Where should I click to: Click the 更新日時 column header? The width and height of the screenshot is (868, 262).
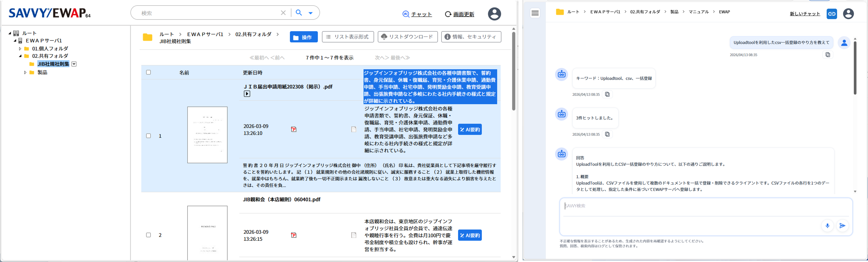[252, 72]
